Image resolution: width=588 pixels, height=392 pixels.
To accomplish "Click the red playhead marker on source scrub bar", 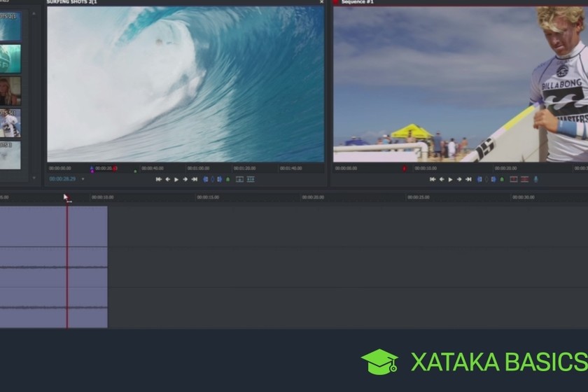I will 115,169.
